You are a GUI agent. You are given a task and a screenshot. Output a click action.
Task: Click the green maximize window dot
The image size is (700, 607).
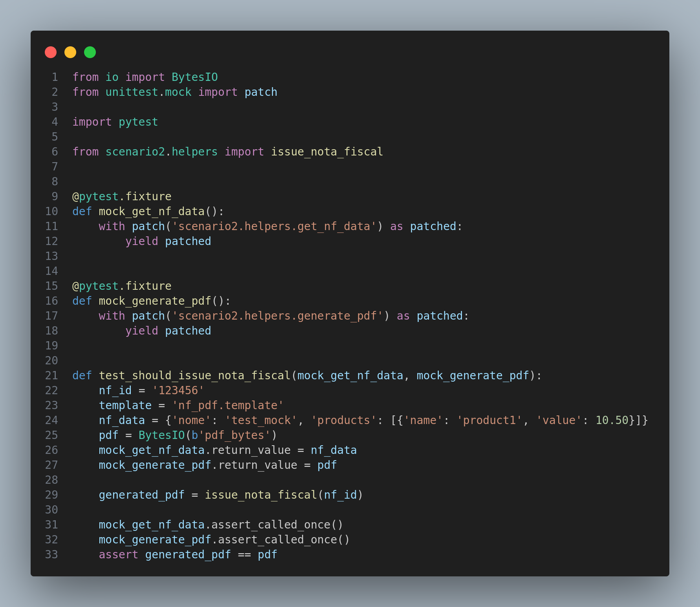coord(90,52)
